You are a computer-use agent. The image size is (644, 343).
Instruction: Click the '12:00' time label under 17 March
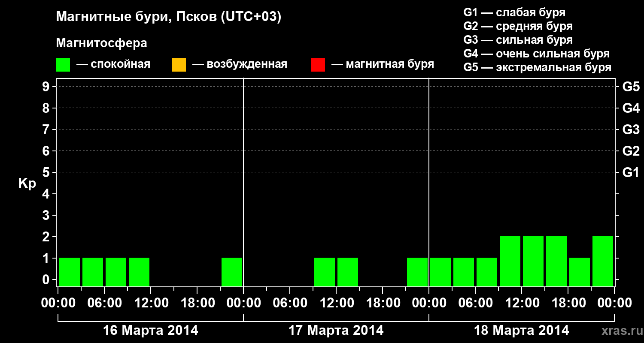[x=336, y=303]
